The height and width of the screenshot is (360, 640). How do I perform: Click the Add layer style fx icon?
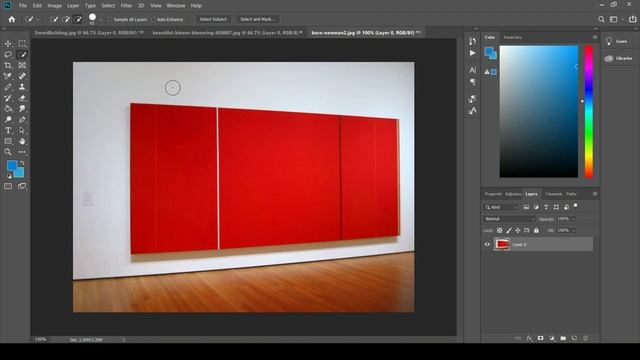[x=529, y=338]
